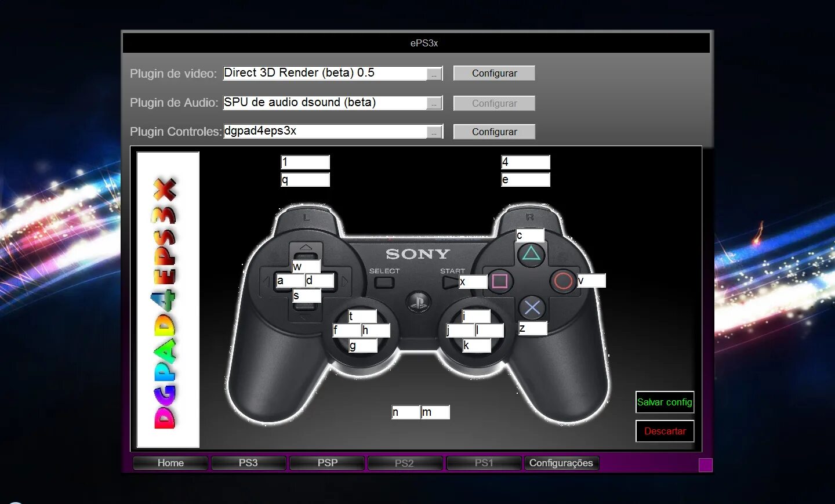The height and width of the screenshot is (504, 835).
Task: Open the Plugin de Audio dropdown button
Action: [x=434, y=103]
